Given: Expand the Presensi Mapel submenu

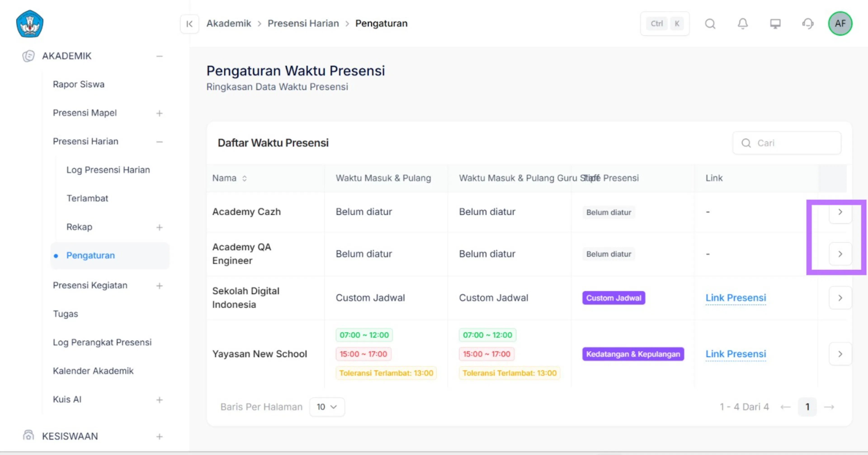Looking at the screenshot, I should (x=159, y=113).
